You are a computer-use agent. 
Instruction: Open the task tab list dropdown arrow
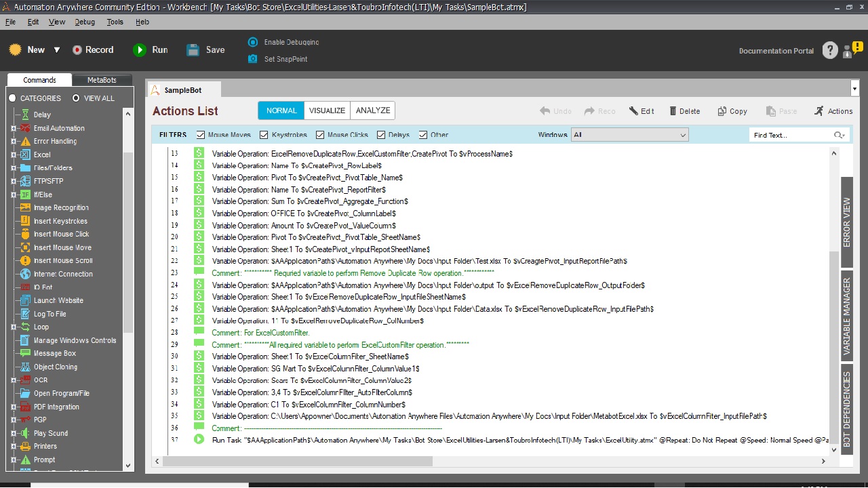click(x=854, y=89)
